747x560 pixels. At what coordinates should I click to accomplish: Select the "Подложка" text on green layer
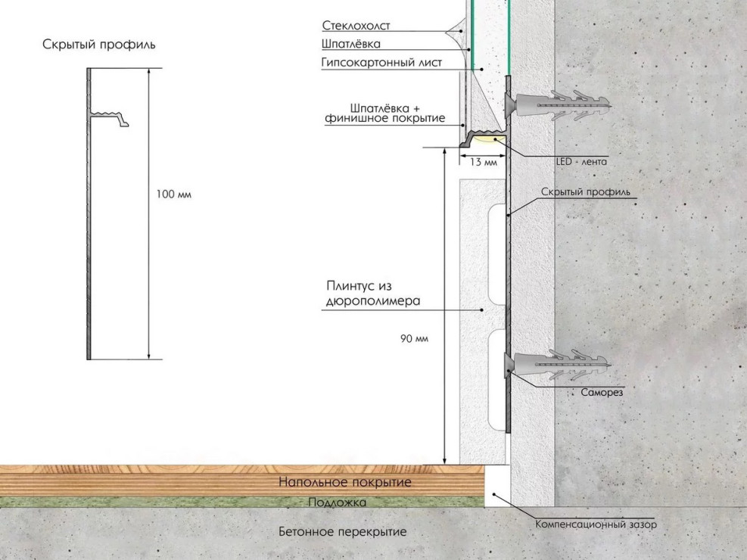338,502
